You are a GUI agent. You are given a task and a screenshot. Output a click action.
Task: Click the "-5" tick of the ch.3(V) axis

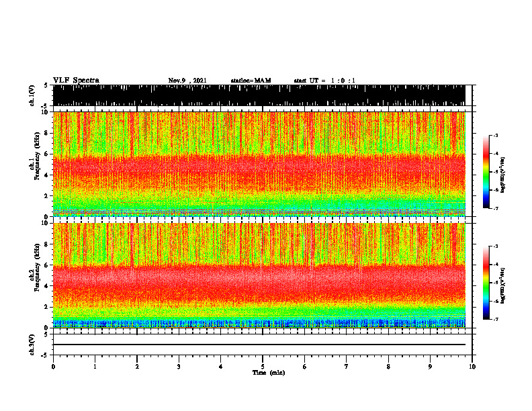point(46,355)
